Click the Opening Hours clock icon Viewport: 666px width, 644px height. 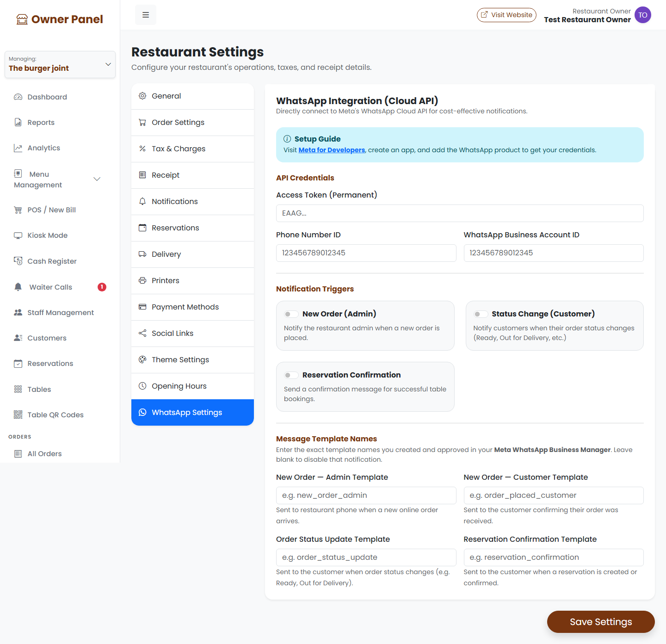coord(142,386)
